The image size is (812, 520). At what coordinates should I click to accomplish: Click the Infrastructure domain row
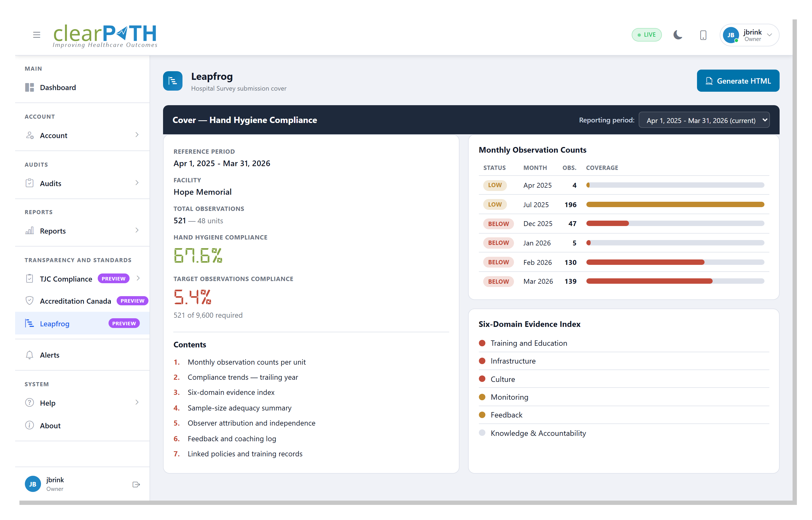pos(624,361)
